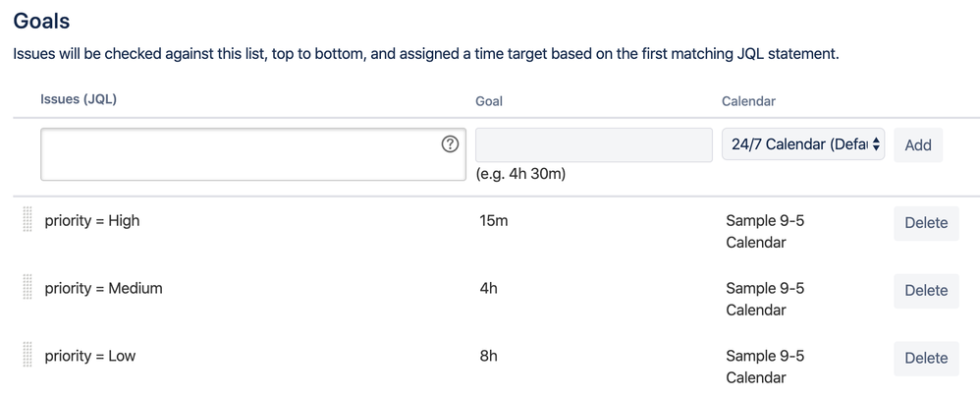Click the 4h goal value

coord(489,288)
